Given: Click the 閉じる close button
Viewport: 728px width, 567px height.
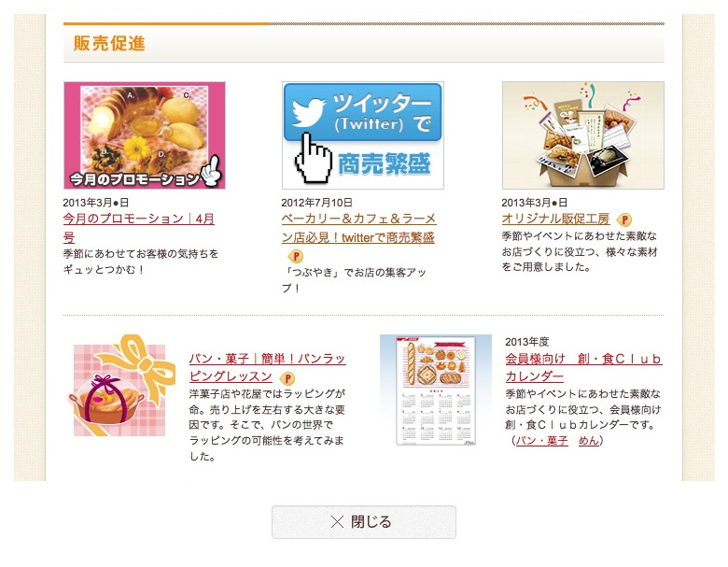Looking at the screenshot, I should point(364,522).
